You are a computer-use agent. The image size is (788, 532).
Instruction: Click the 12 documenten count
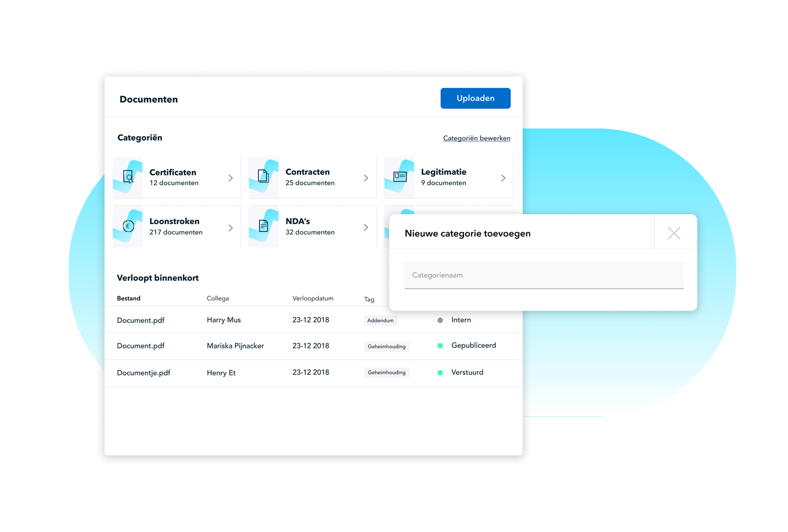click(174, 183)
